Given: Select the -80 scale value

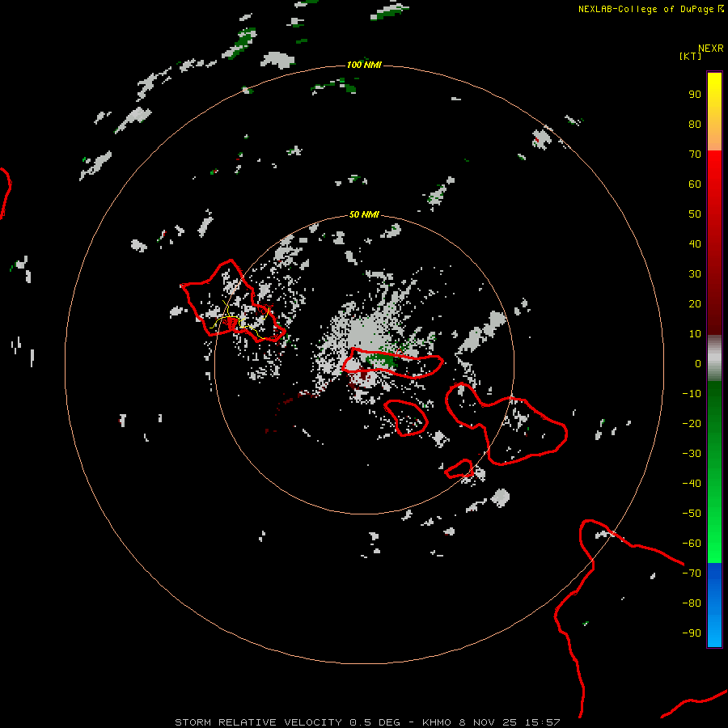Looking at the screenshot, I should pyautogui.click(x=692, y=603).
